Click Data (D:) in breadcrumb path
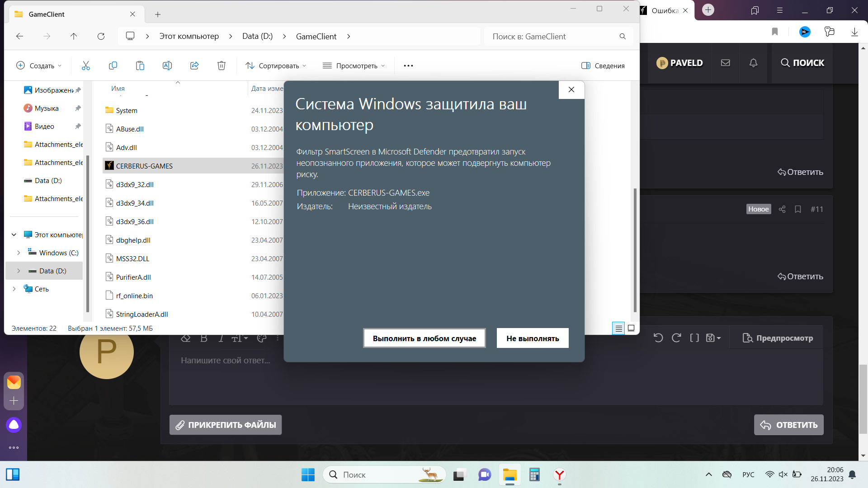Screen dimensions: 868x488 tap(257, 36)
